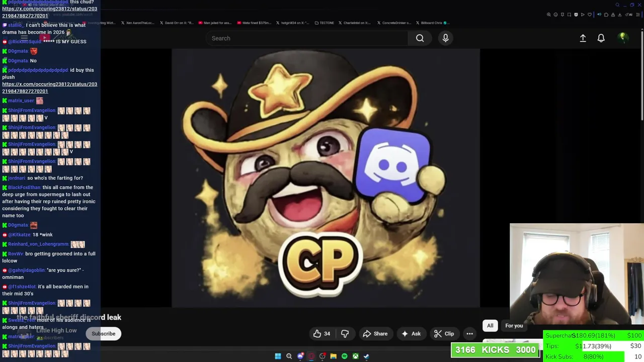This screenshot has height=362, width=644.
Task: Click the browser zoom magnifier icon
Action: 549,15
